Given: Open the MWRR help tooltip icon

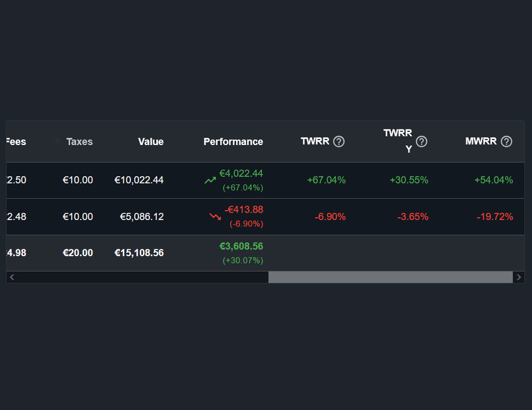Looking at the screenshot, I should [507, 141].
